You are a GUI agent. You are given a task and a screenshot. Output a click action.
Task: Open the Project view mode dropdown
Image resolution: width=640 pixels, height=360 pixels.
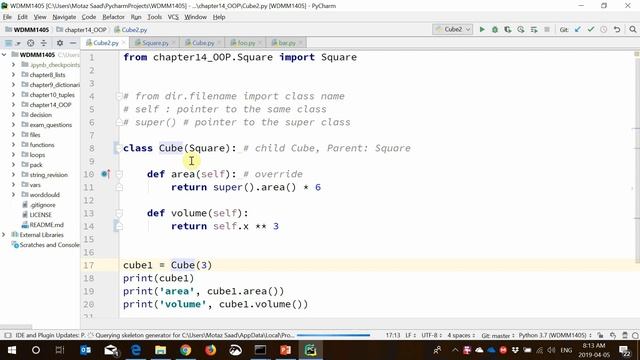(x=12, y=43)
